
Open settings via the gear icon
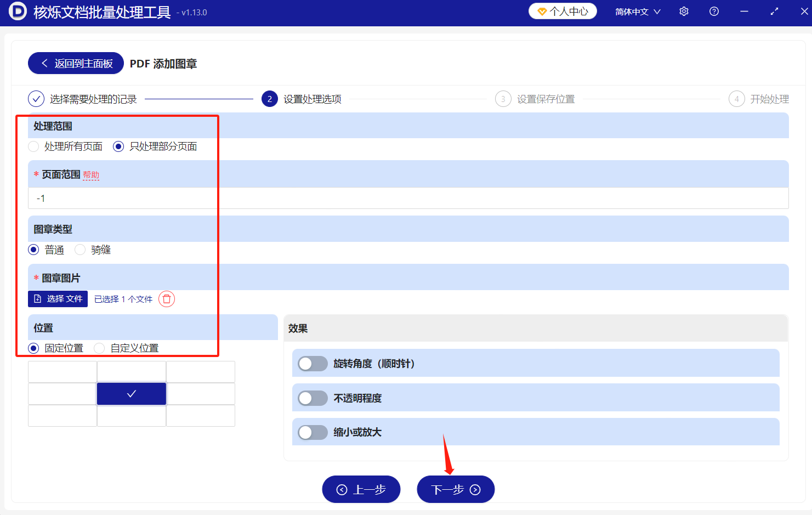point(684,11)
